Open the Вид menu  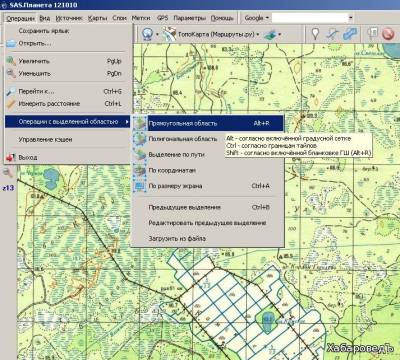click(45, 18)
